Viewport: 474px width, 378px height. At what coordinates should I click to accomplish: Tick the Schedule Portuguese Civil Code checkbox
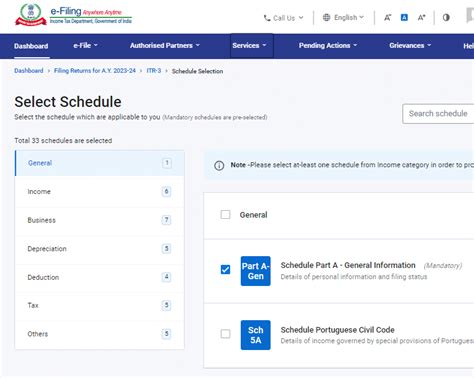click(x=225, y=334)
